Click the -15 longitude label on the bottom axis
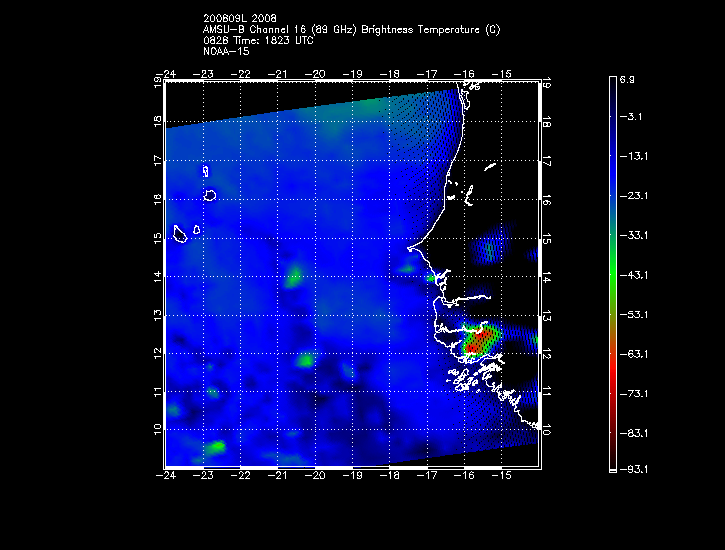725x550 pixels. pos(502,476)
